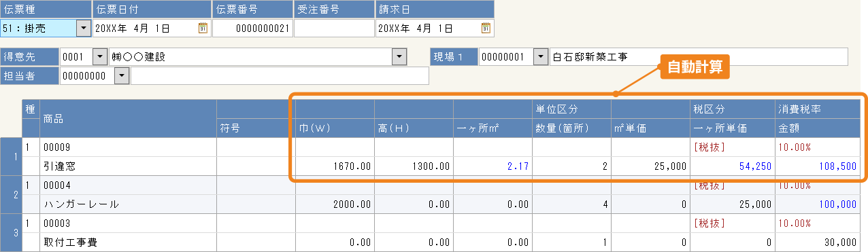Click 一ヶ所㎡ cell 2.17
Viewport: 868px width, 252px height.
(x=493, y=166)
